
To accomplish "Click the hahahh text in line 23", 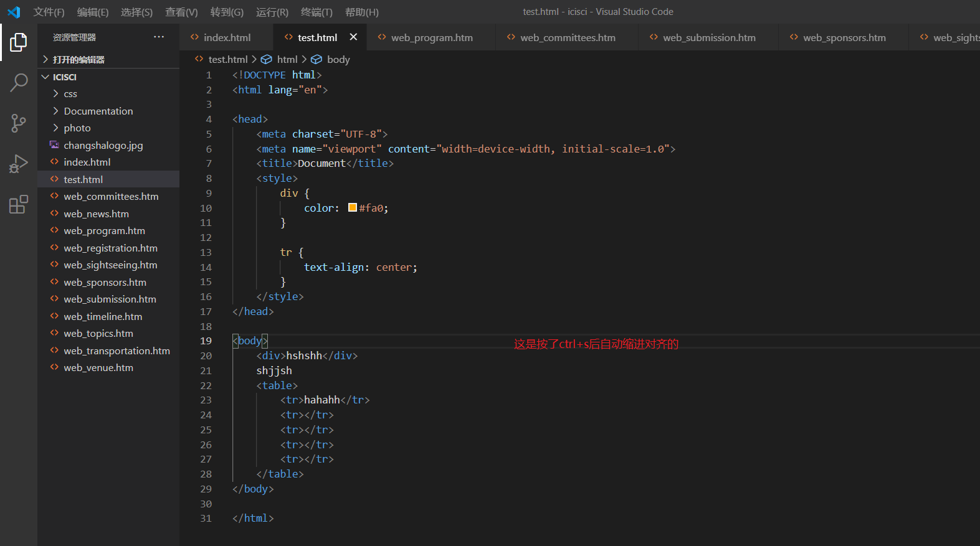I will pyautogui.click(x=322, y=400).
